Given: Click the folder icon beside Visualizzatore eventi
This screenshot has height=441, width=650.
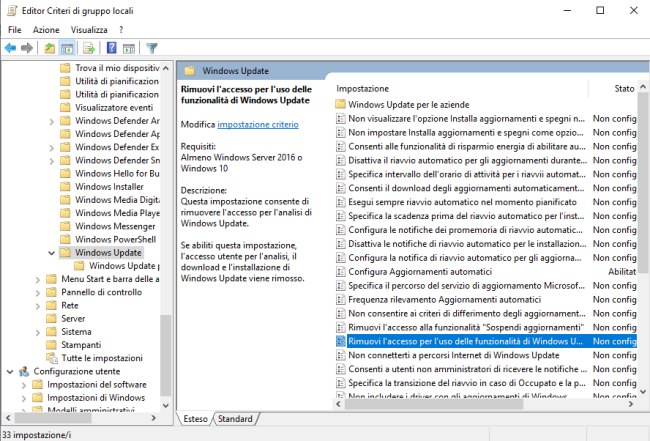Looking at the screenshot, I should [65, 107].
